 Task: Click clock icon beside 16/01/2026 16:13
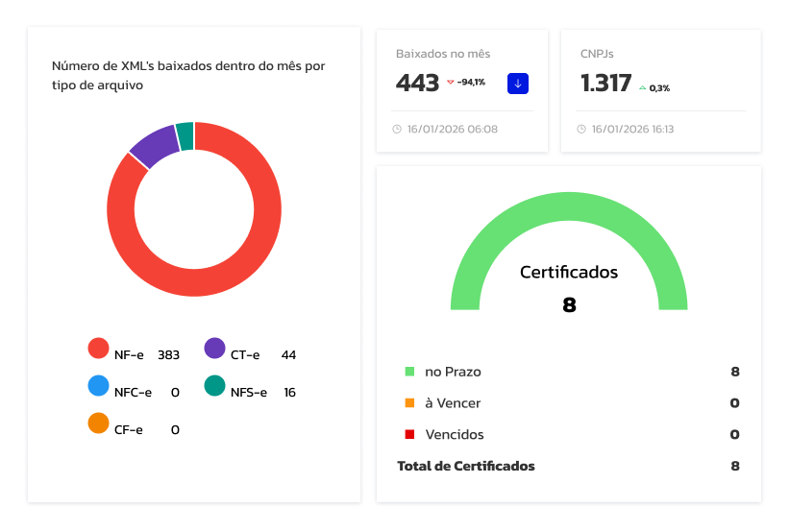tap(581, 129)
